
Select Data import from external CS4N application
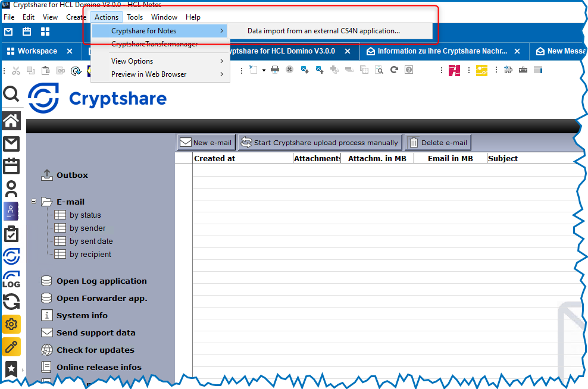(x=324, y=31)
